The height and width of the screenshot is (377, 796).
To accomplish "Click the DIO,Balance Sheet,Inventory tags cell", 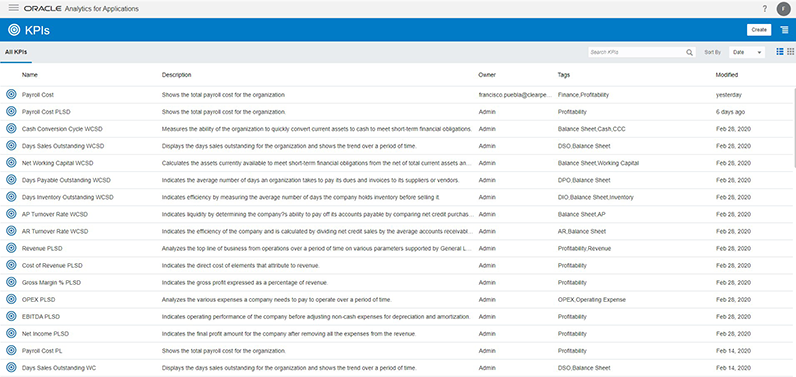I will tap(595, 197).
